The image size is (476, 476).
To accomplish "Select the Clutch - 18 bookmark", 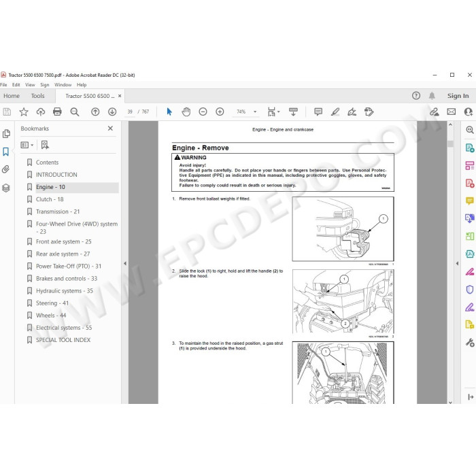I will [x=50, y=199].
